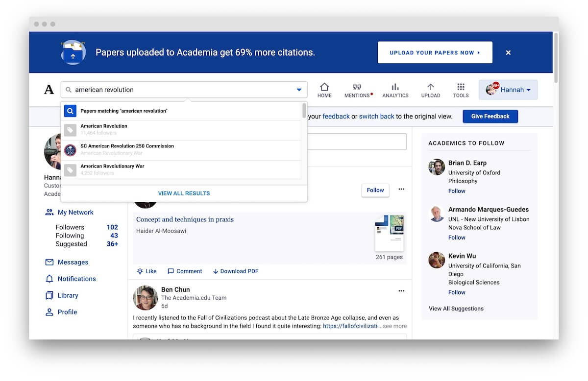Image resolution: width=588 pixels, height=381 pixels.
Task: Follow Brian D. Earp
Action: tap(457, 191)
